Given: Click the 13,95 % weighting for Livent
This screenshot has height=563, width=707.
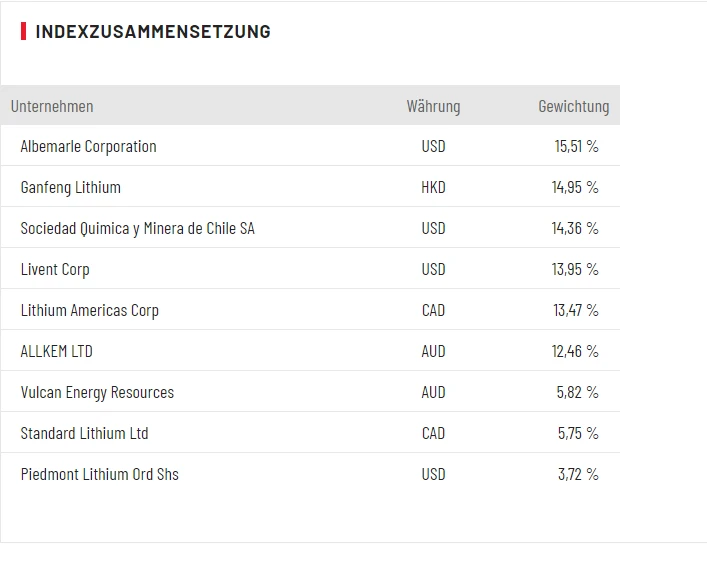Looking at the screenshot, I should 575,270.
